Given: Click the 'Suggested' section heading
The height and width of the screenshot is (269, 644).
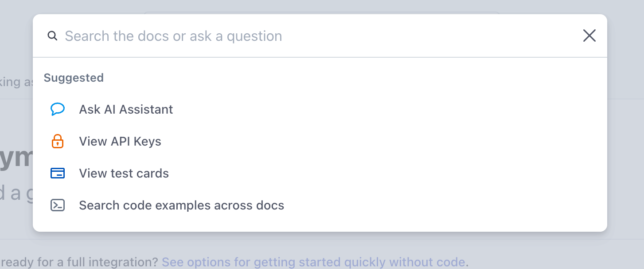Looking at the screenshot, I should click(74, 78).
